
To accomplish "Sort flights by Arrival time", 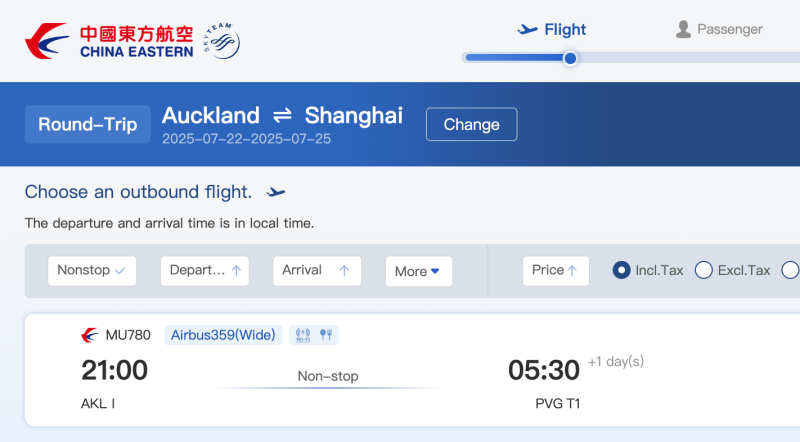I will click(x=316, y=270).
